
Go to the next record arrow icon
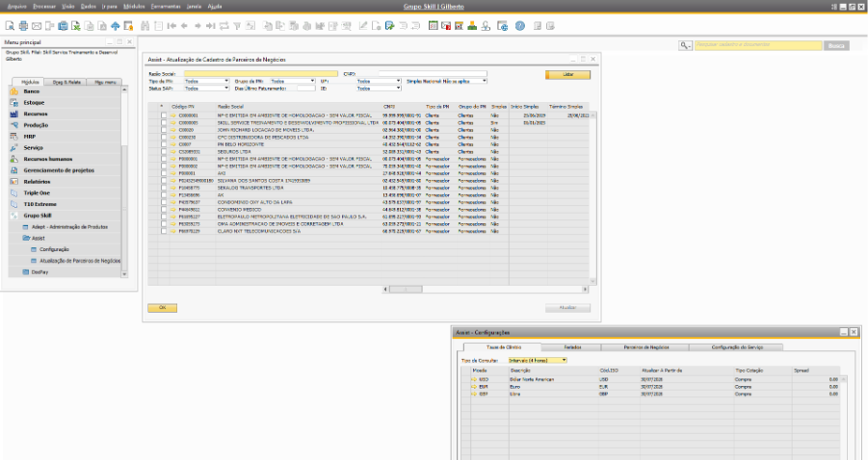(x=197, y=26)
